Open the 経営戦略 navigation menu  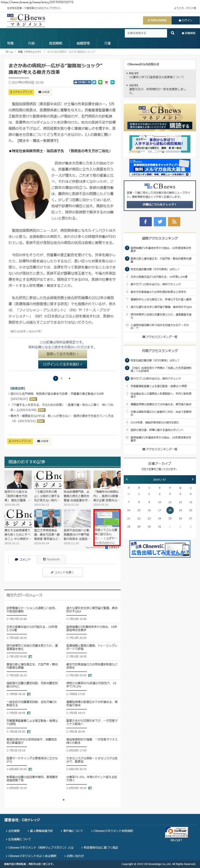tap(56, 43)
